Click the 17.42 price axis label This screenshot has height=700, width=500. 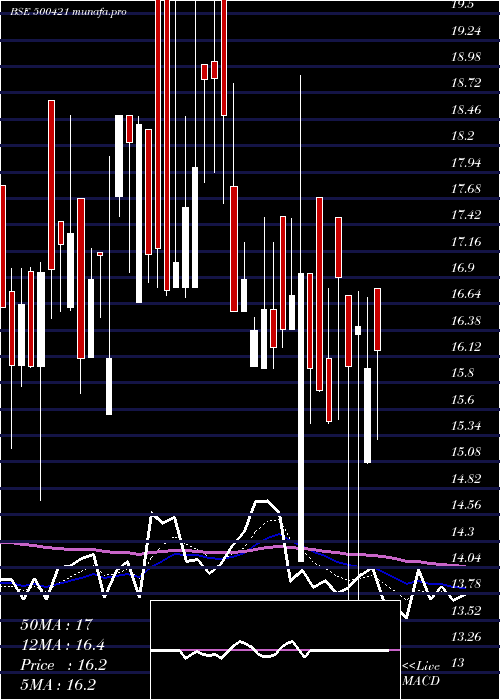pyautogui.click(x=466, y=215)
